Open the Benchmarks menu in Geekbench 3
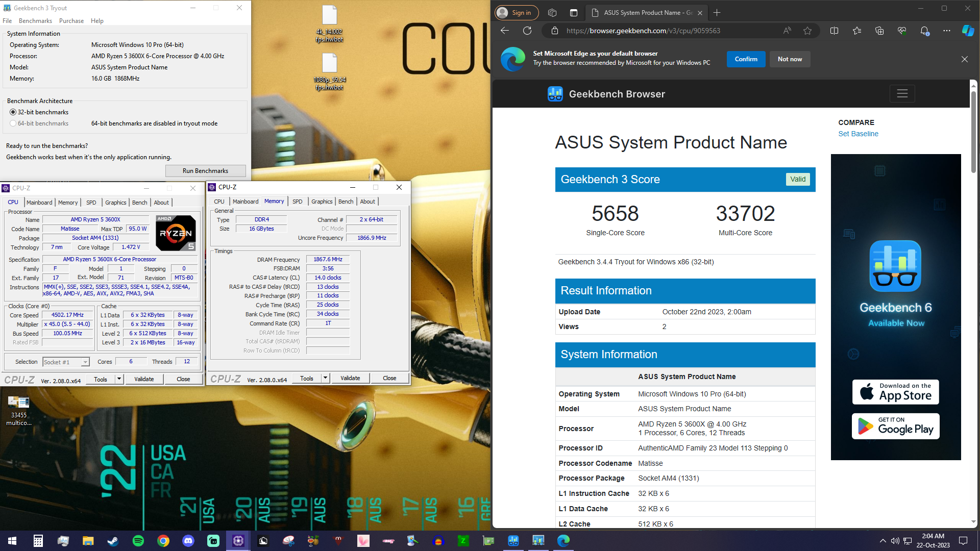 35,21
